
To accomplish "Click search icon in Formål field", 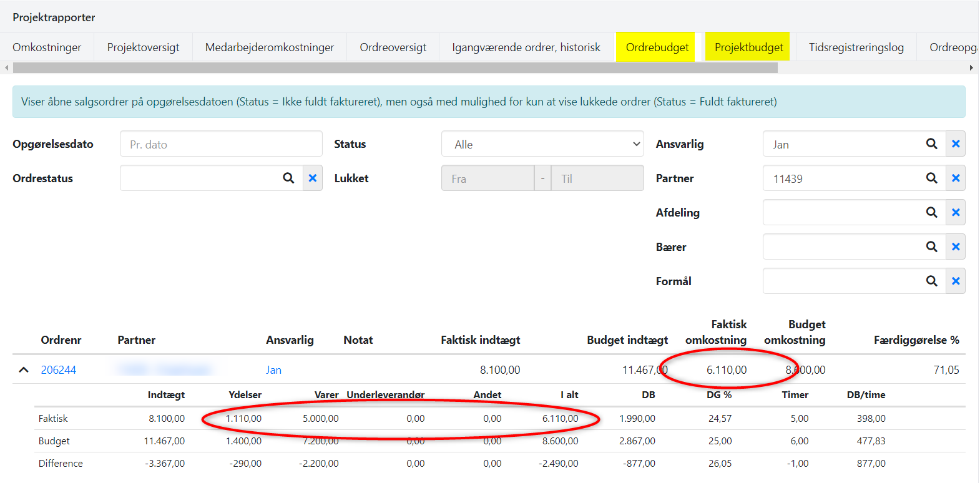I will pos(931,281).
